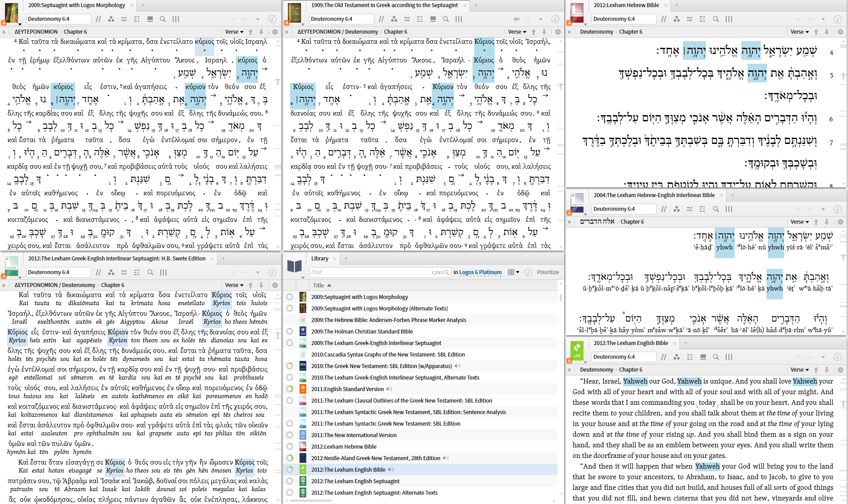Open parallel resources in 1909 Old Testament in Greek panel
This screenshot has height=504, width=848.
coord(381,19)
